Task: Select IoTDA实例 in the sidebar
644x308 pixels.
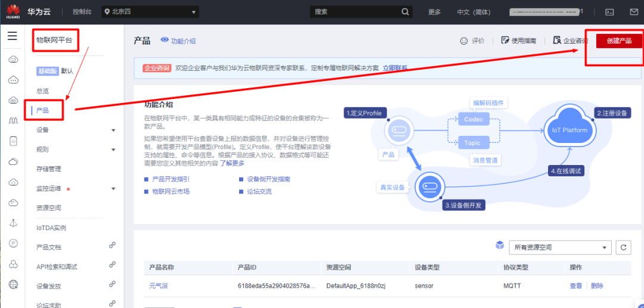Action: coord(51,228)
